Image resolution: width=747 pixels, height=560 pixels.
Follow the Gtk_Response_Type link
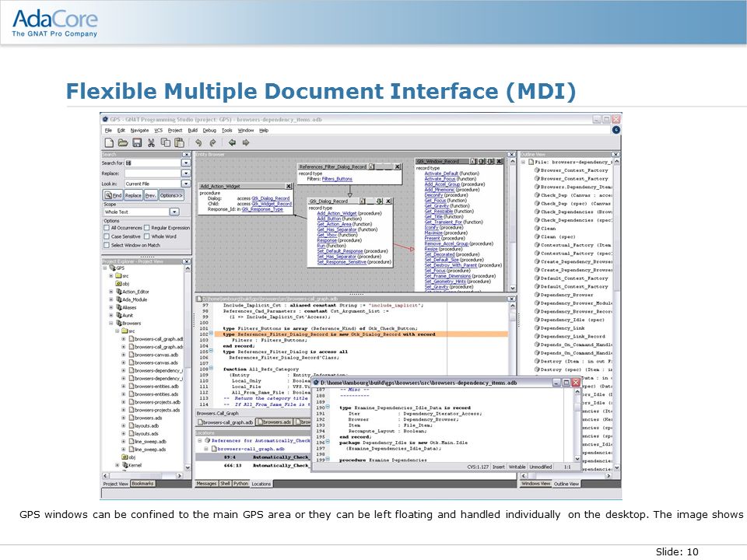tap(262, 209)
